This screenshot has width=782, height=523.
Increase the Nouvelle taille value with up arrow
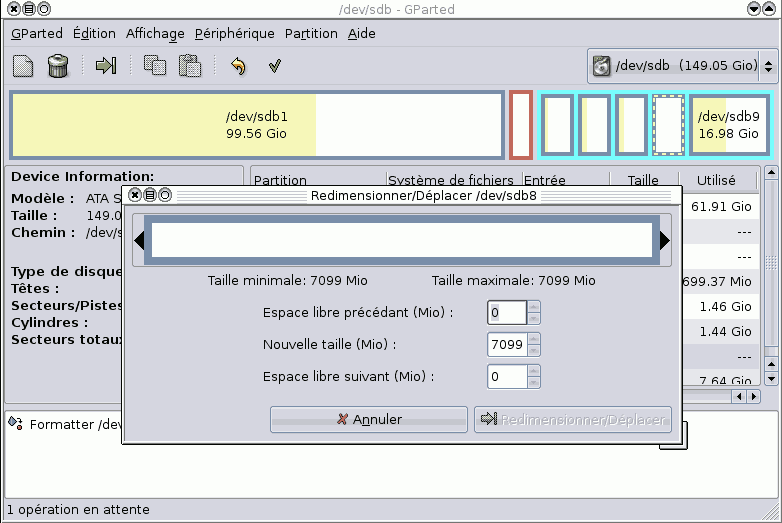point(534,339)
